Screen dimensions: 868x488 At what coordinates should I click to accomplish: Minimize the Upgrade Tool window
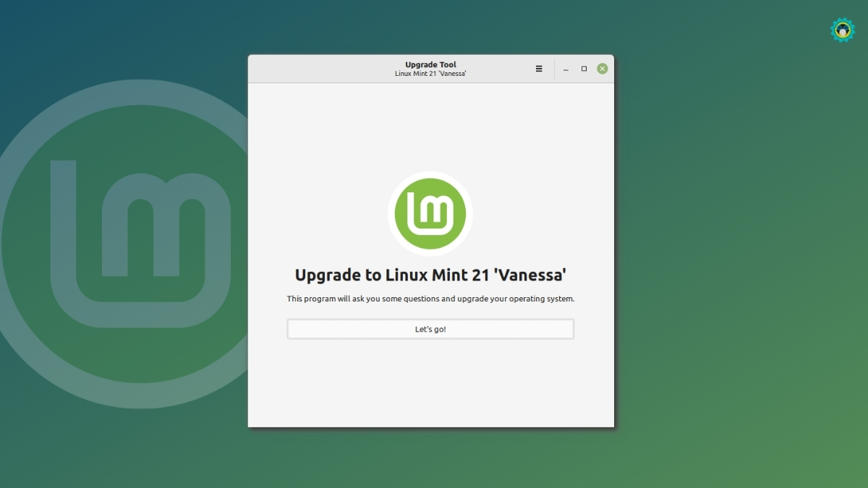(x=566, y=69)
